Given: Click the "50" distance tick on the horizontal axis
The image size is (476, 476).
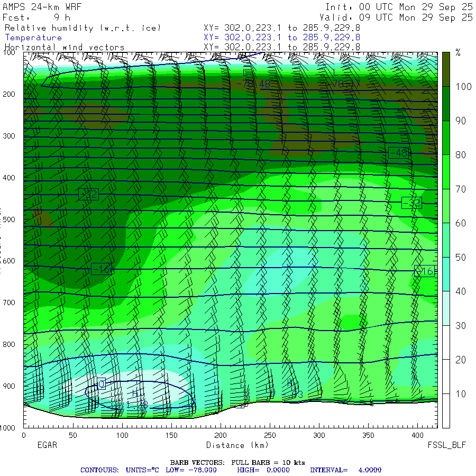Looking at the screenshot, I should click(x=73, y=435).
